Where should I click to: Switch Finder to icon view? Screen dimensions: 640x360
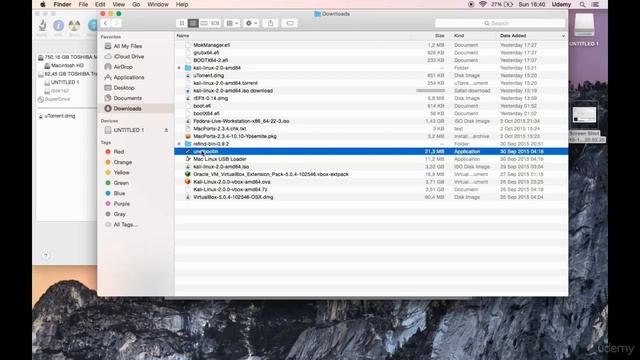tap(182, 23)
